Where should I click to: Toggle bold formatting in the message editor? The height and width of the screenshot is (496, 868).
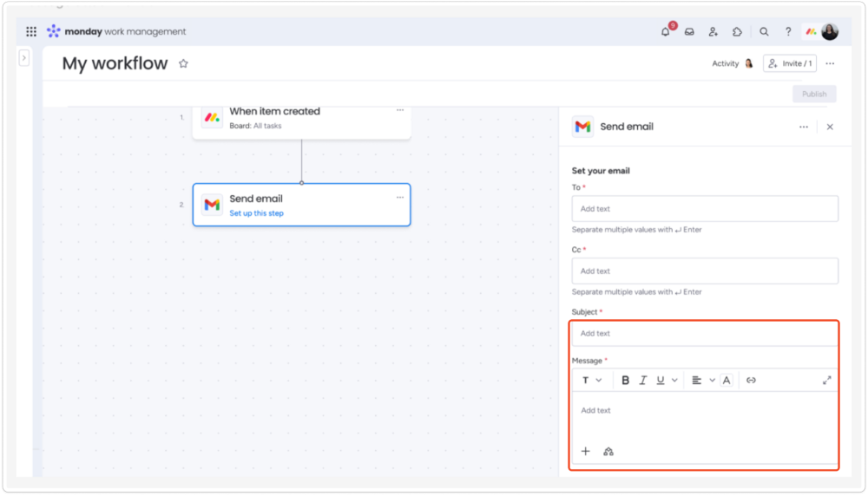pyautogui.click(x=625, y=380)
